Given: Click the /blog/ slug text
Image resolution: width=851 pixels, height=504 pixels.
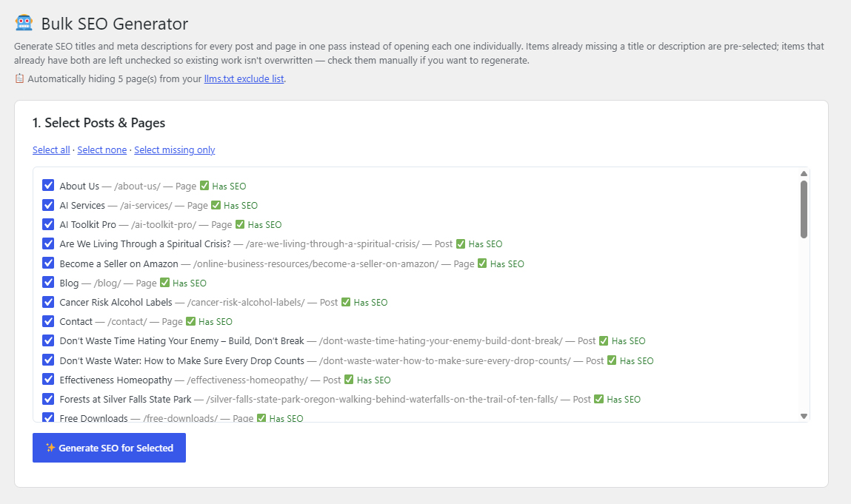Looking at the screenshot, I should (x=107, y=283).
